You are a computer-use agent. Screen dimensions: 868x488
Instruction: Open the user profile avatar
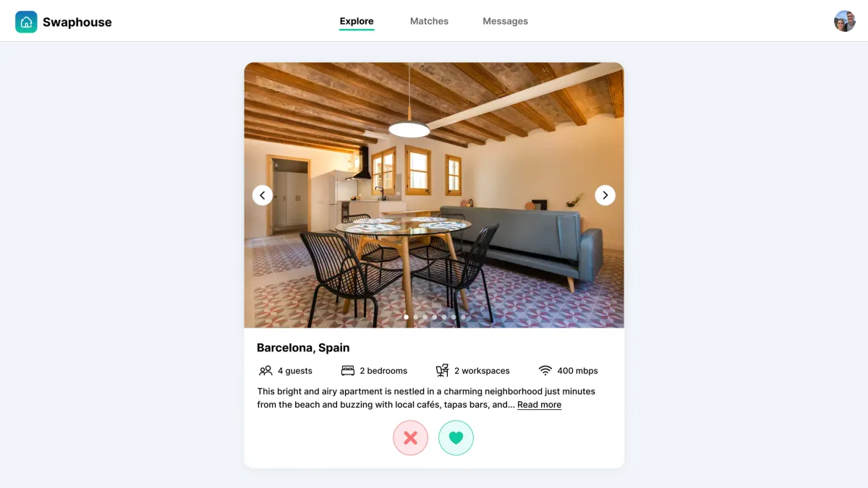(845, 21)
